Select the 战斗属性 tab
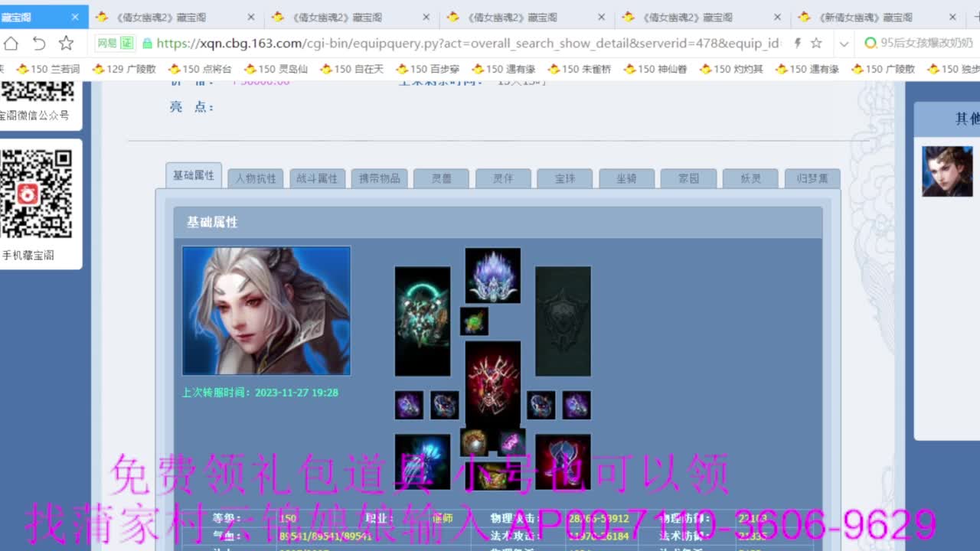The height and width of the screenshot is (551, 980). (317, 178)
